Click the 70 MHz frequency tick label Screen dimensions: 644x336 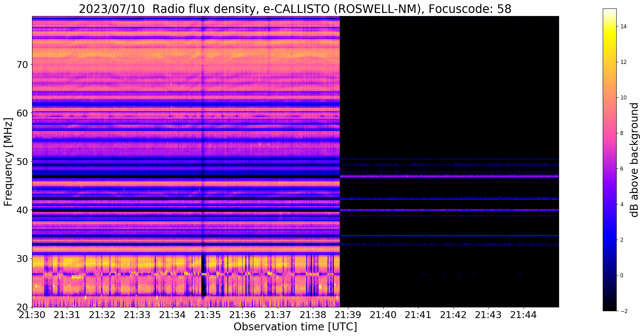[x=22, y=65]
